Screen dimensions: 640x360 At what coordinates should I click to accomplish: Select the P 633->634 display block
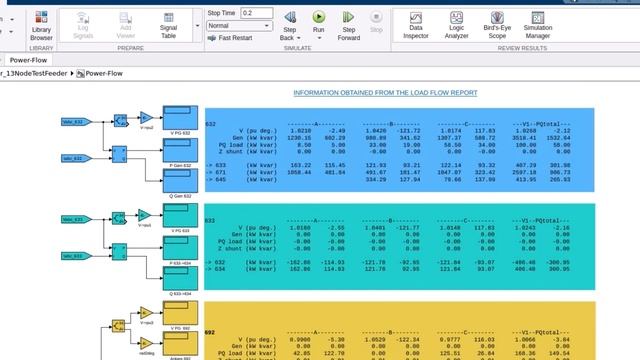[x=180, y=248]
